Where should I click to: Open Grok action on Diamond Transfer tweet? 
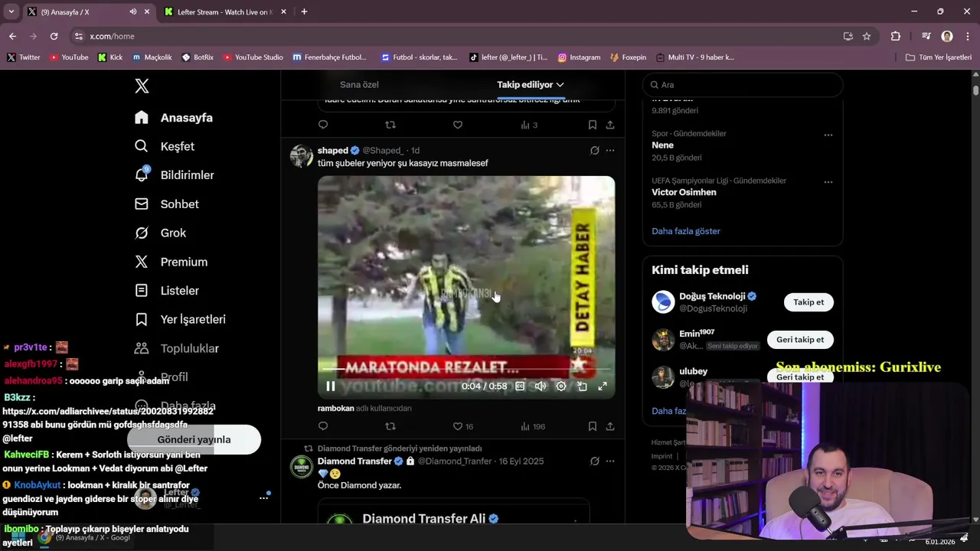pyautogui.click(x=594, y=461)
